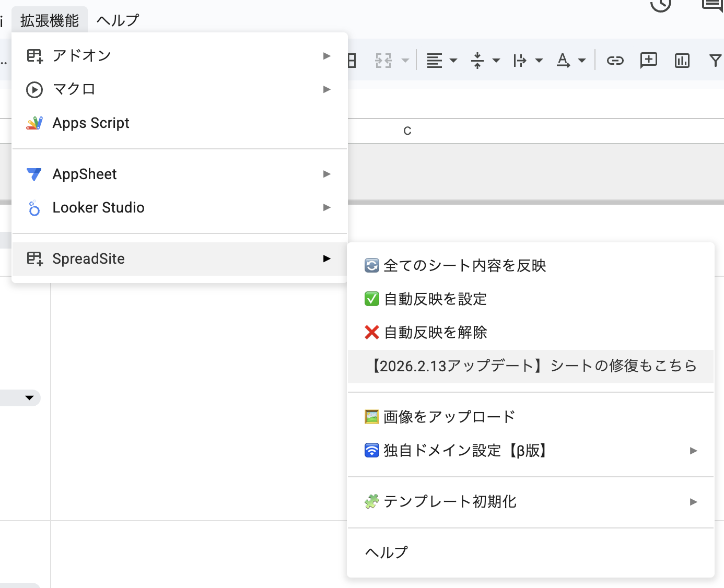The height and width of the screenshot is (588, 724).
Task: Open Apps Script from the menu
Action: click(91, 123)
